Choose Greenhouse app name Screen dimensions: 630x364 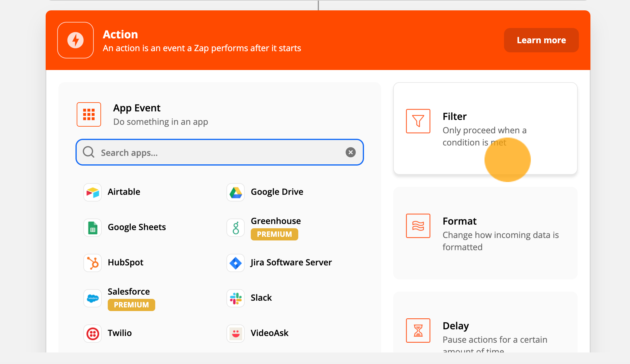276,221
